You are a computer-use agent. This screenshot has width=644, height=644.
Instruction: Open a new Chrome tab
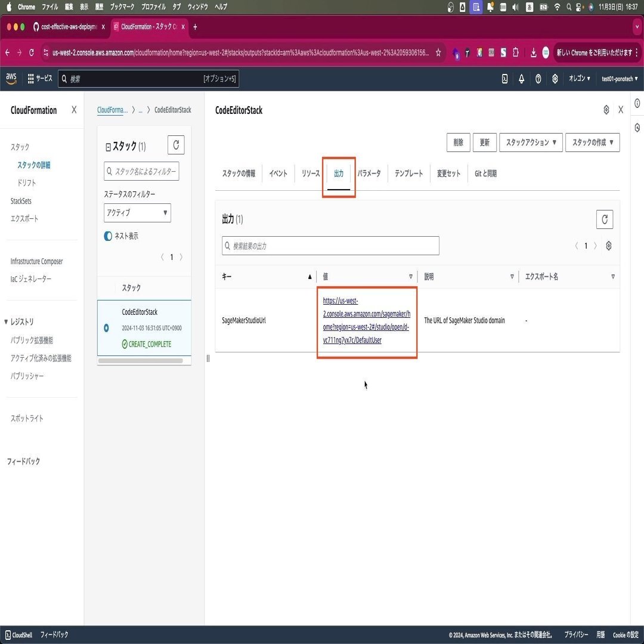pyautogui.click(x=195, y=27)
